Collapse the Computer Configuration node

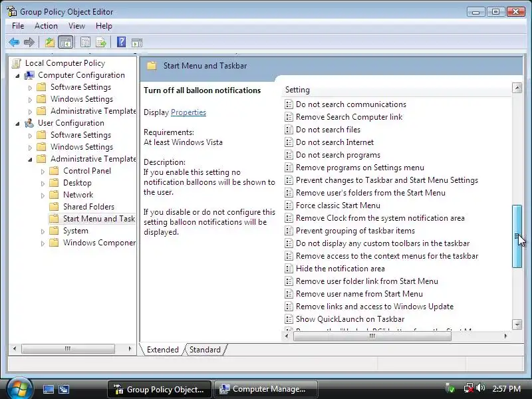(18, 76)
